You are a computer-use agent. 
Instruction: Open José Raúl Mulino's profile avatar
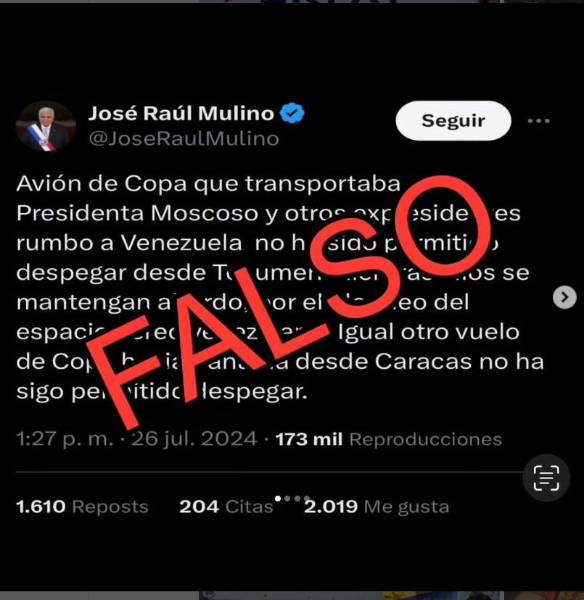click(46, 127)
